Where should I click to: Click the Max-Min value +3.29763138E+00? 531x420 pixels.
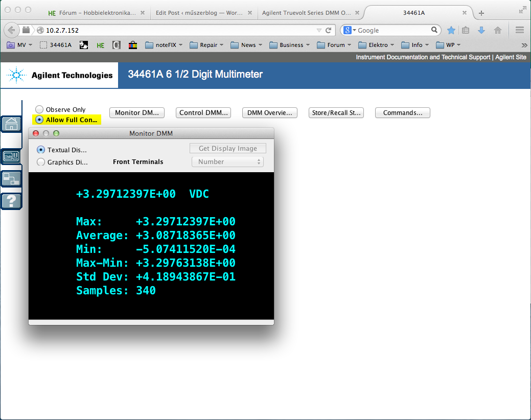186,263
